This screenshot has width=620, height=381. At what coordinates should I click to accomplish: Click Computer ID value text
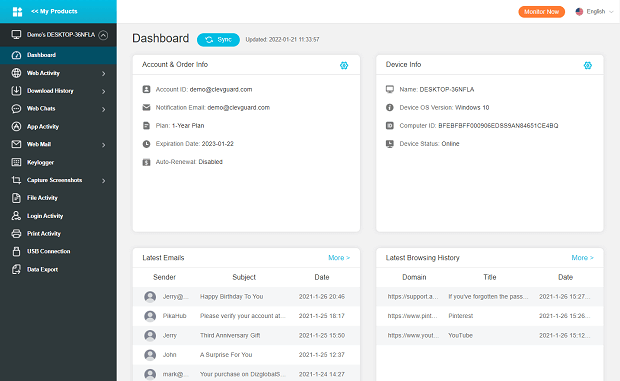(x=498, y=126)
